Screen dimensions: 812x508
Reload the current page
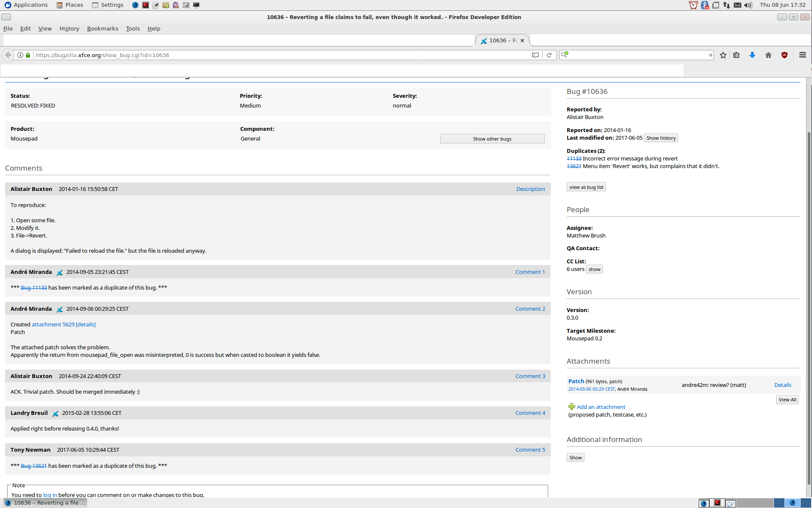tap(549, 55)
